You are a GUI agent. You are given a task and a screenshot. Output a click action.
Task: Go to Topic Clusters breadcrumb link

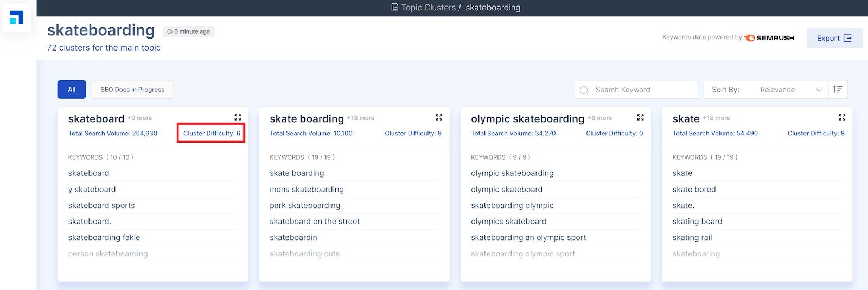click(x=428, y=8)
